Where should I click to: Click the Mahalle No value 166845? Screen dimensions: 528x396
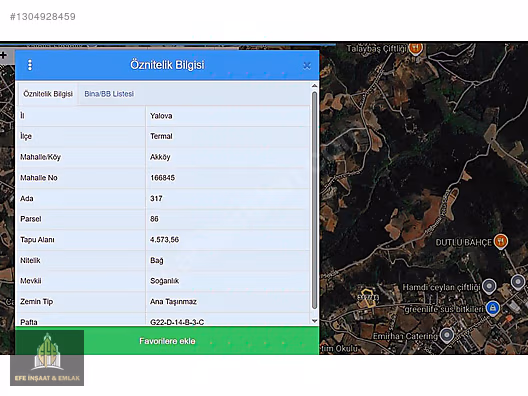click(228, 178)
